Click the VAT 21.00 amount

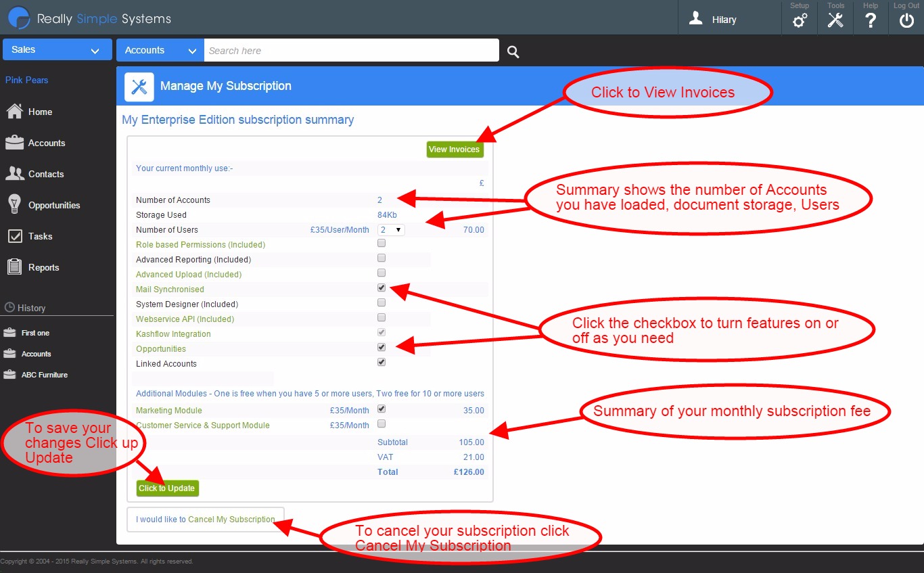[473, 457]
